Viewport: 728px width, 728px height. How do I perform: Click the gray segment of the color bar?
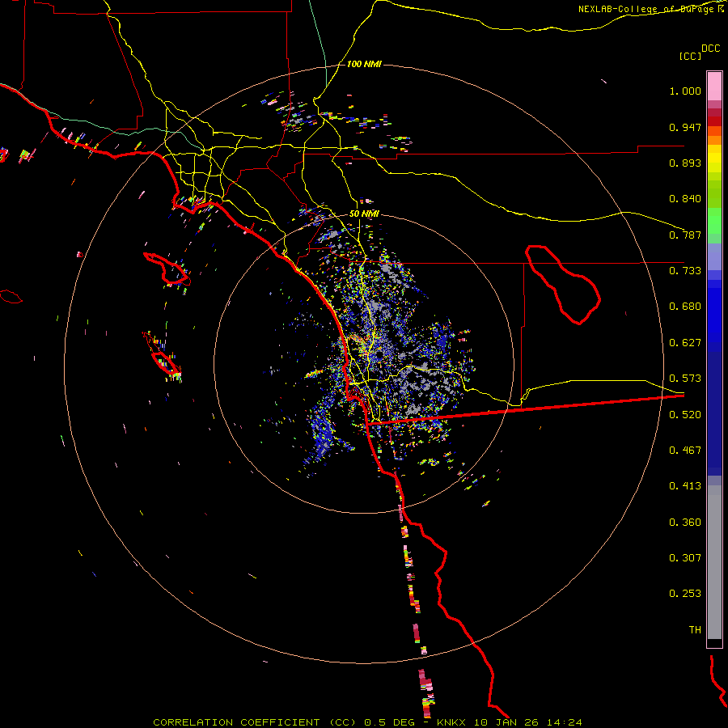[x=714, y=562]
